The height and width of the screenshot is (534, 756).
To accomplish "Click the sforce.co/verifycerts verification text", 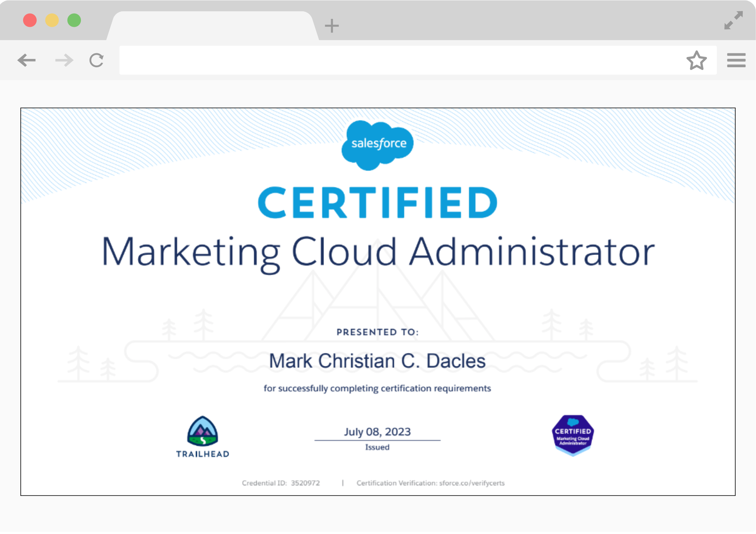I will tap(472, 483).
